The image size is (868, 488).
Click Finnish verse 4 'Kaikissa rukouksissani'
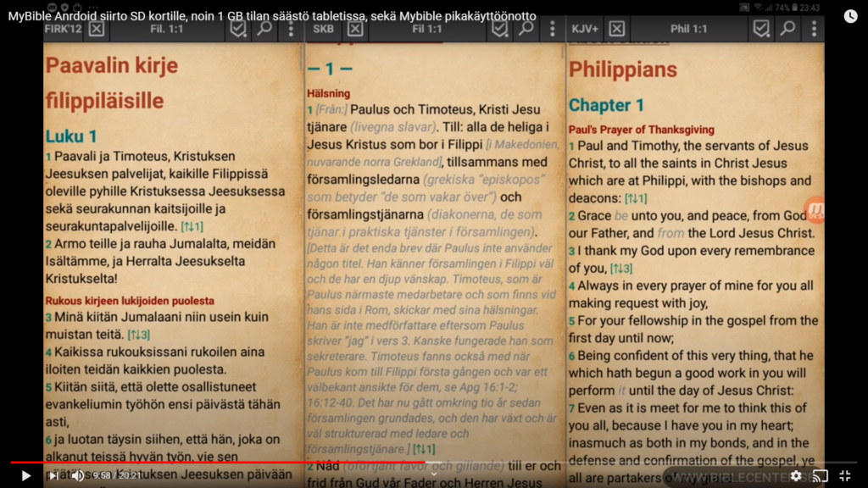coord(155,361)
